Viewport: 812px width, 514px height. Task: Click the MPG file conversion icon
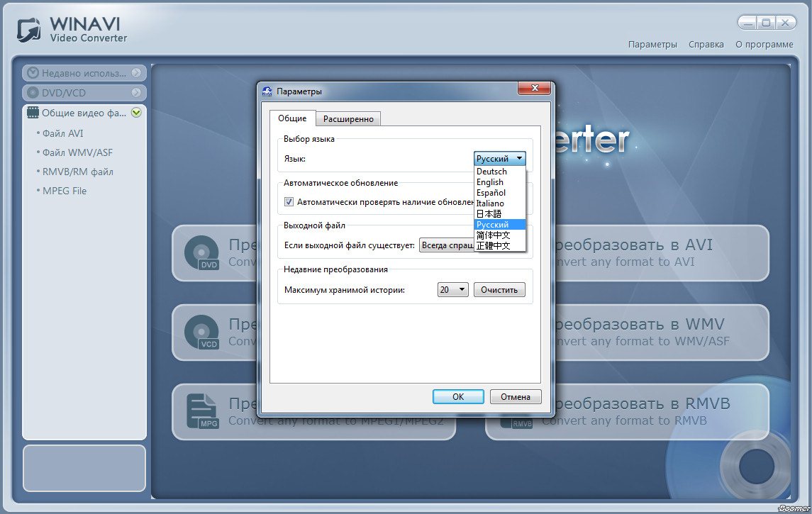[203, 411]
